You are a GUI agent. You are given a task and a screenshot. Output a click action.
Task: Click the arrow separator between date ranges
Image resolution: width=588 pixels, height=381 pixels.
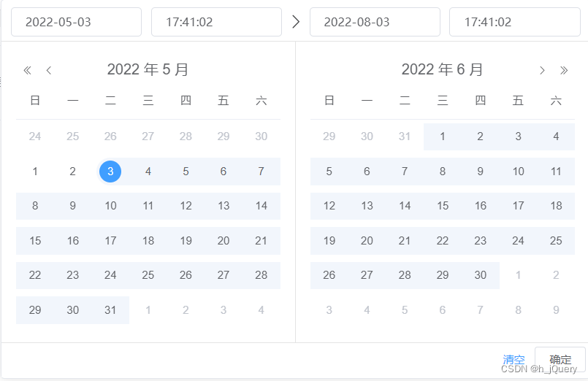point(296,22)
